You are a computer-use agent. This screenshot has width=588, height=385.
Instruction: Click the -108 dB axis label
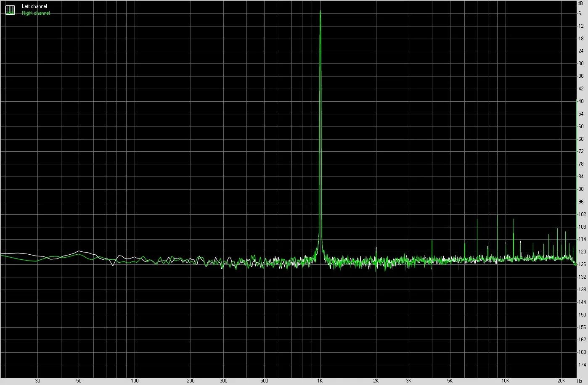(581, 227)
